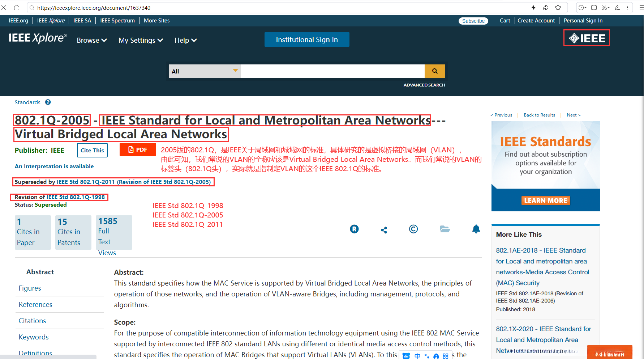
Task: Click the browser address bar URL
Action: click(94, 8)
